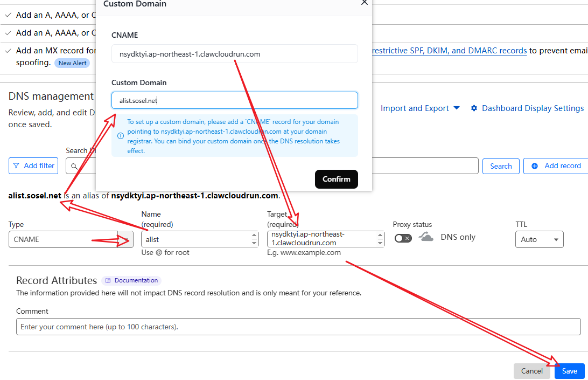Viewport: 588px width, 380px height.
Task: Click Confirm in the Custom Domain dialog
Action: (337, 179)
